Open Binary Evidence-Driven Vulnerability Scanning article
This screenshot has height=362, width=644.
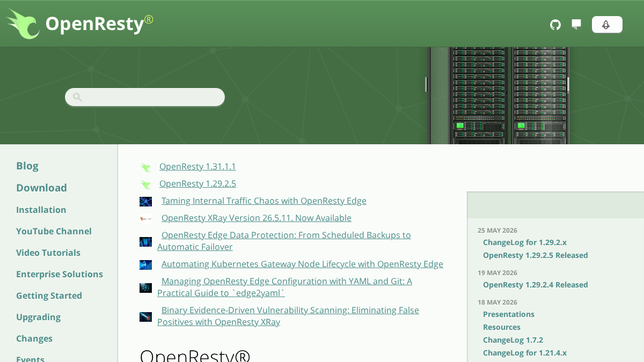288,316
